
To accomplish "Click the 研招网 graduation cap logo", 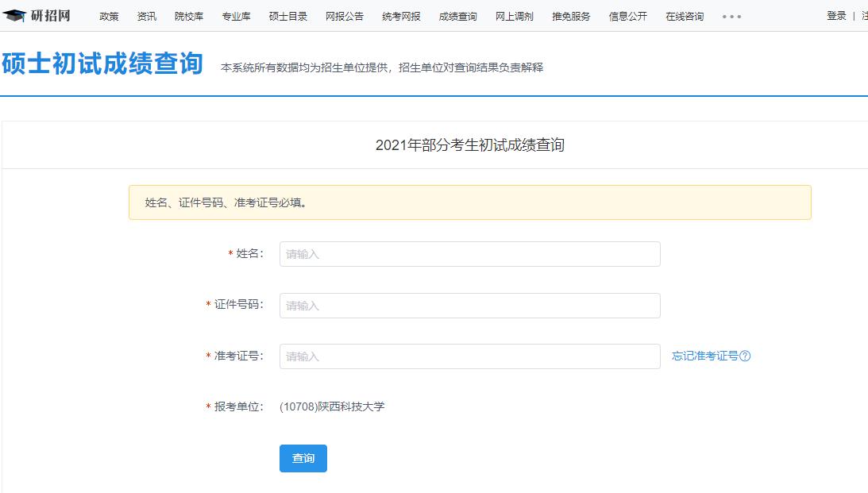I will [14, 16].
